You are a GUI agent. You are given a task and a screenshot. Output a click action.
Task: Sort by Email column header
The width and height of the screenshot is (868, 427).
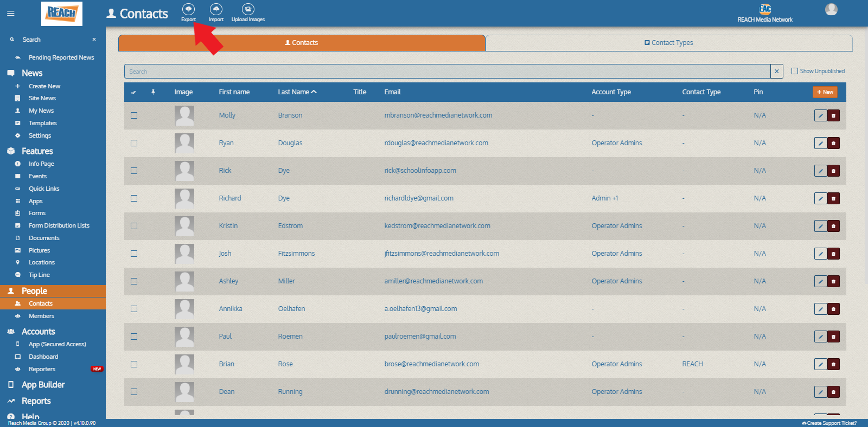coord(393,92)
